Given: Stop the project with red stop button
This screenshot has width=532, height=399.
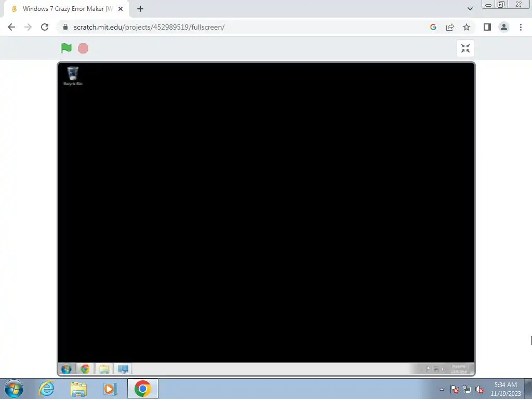Looking at the screenshot, I should (x=83, y=48).
